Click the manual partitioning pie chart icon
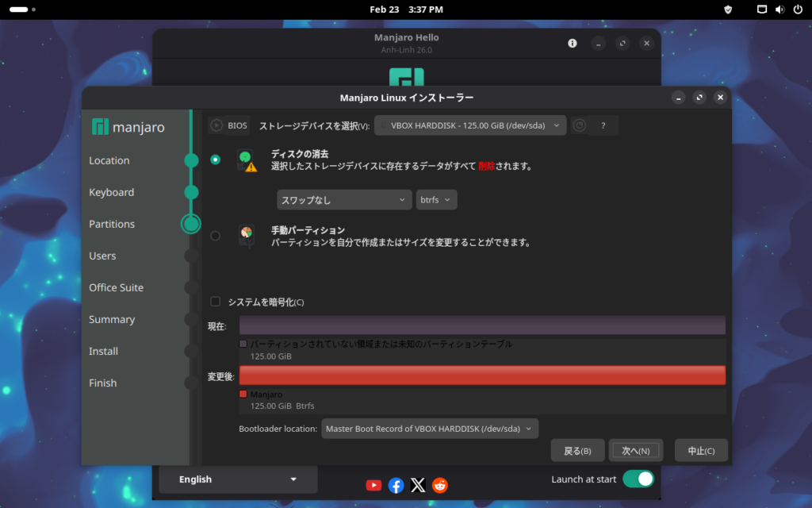The height and width of the screenshot is (508, 812). [246, 235]
